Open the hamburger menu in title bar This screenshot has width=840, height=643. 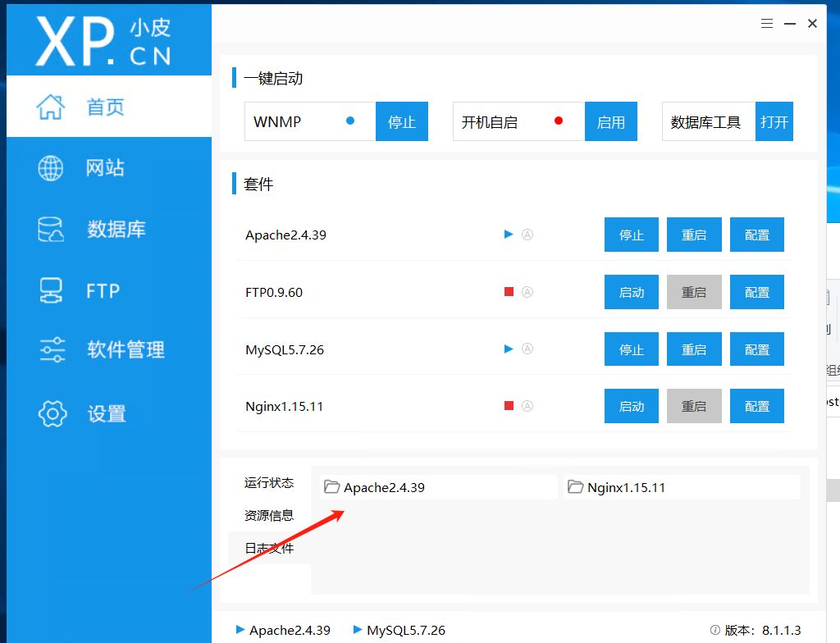(x=767, y=24)
